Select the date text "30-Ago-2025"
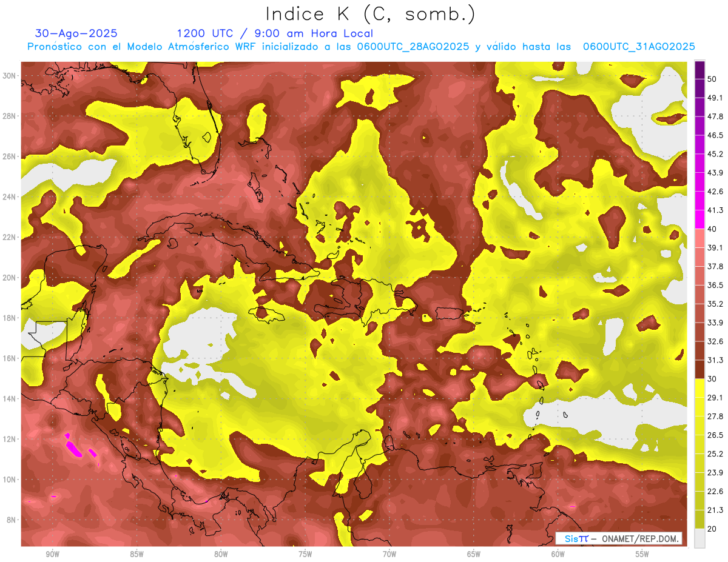The width and height of the screenshot is (728, 562). pos(76,33)
